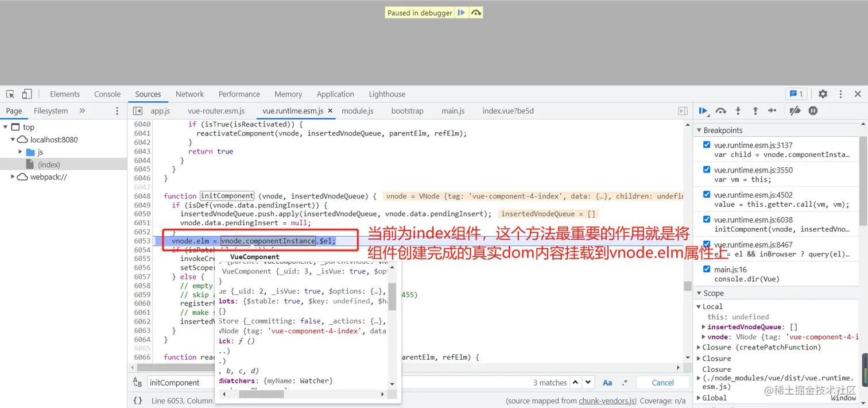Collapse the Scope section
This screenshot has width=868, height=408.
(x=699, y=293)
